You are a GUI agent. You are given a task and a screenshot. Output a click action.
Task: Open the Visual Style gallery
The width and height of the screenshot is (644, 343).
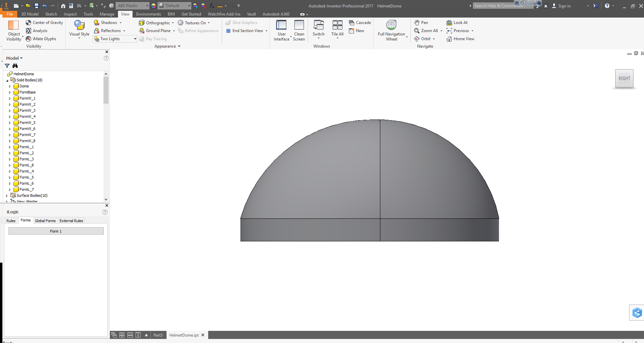[79, 30]
